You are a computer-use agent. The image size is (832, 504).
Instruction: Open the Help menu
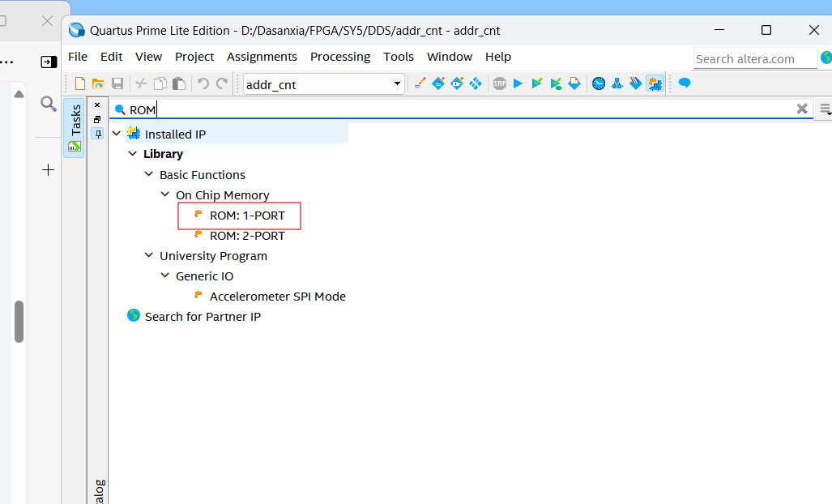497,57
